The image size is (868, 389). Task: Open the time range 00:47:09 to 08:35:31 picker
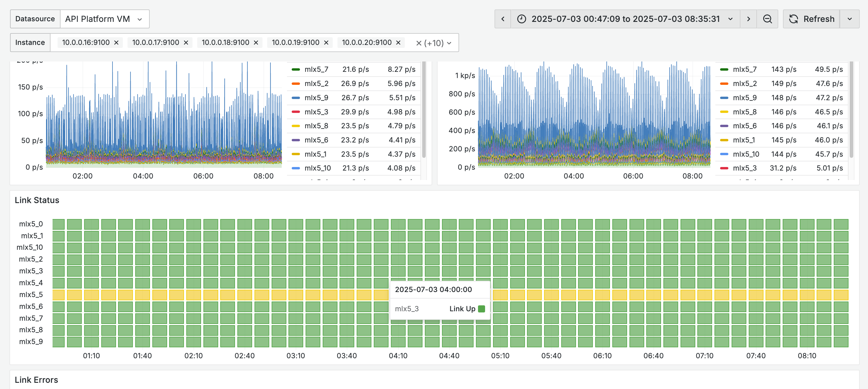click(625, 19)
